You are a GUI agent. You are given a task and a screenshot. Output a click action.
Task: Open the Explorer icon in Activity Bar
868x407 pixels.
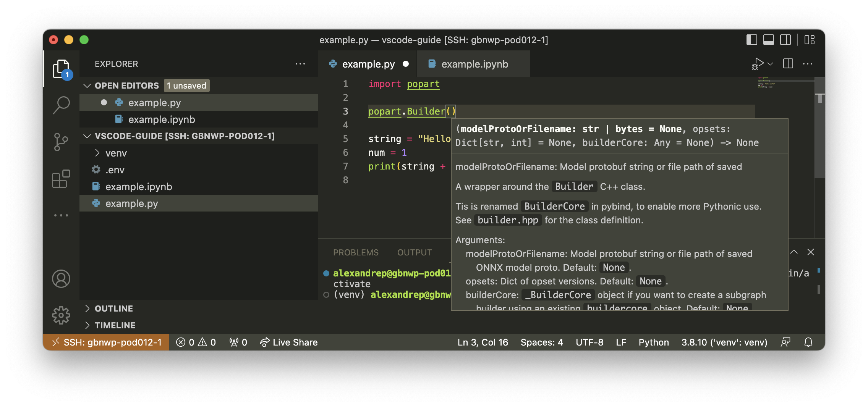point(61,68)
